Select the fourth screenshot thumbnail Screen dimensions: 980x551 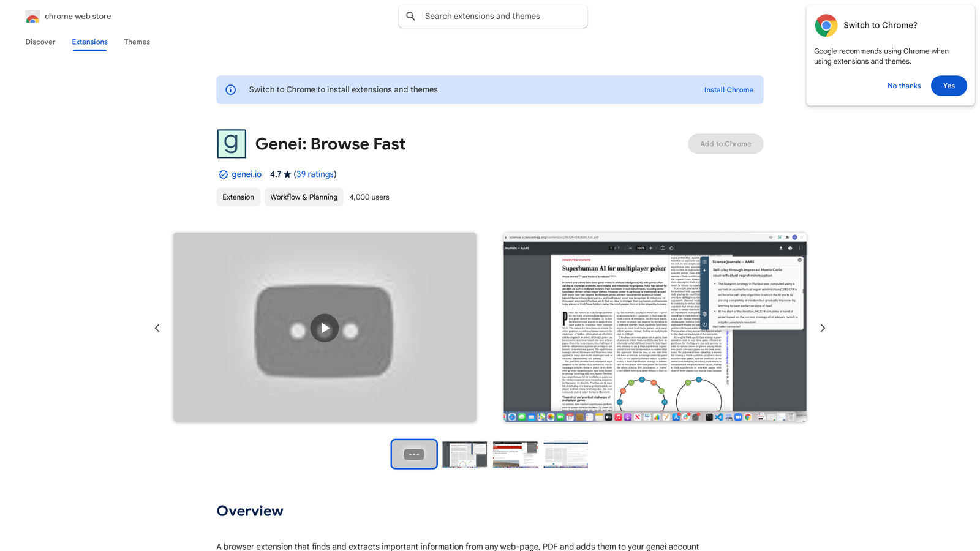[x=565, y=454]
